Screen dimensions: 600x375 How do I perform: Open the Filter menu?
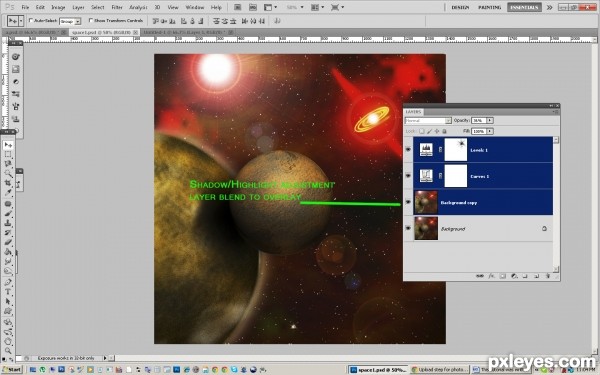pos(117,7)
